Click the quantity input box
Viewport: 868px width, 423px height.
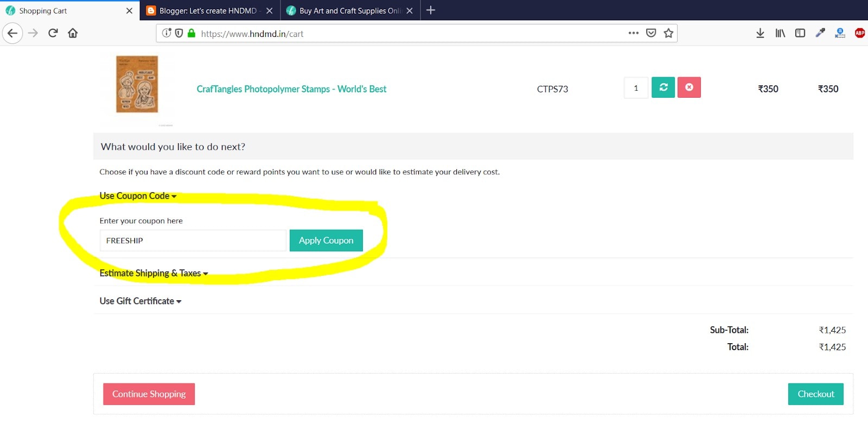click(636, 88)
